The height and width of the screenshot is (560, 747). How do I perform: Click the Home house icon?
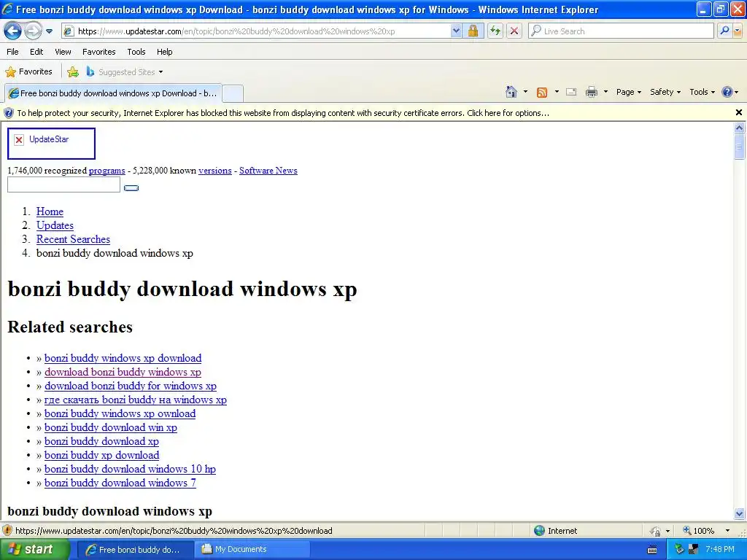coord(511,92)
